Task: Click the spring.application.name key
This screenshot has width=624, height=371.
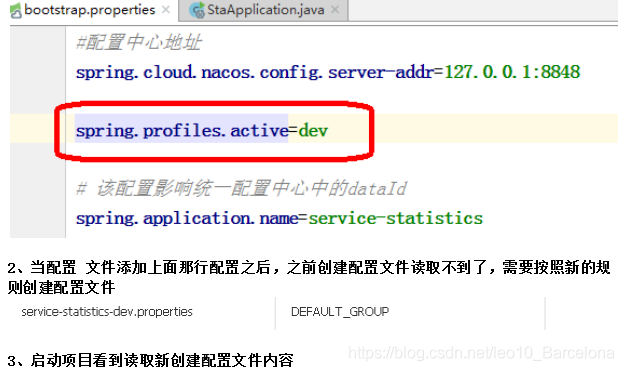Action: 187,218
